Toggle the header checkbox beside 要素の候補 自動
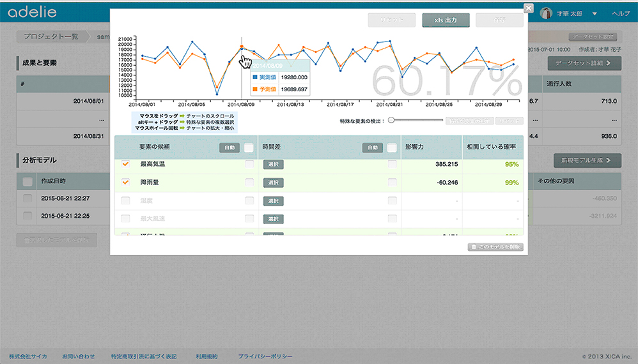Screen dimensions: 638x364 pos(249,148)
